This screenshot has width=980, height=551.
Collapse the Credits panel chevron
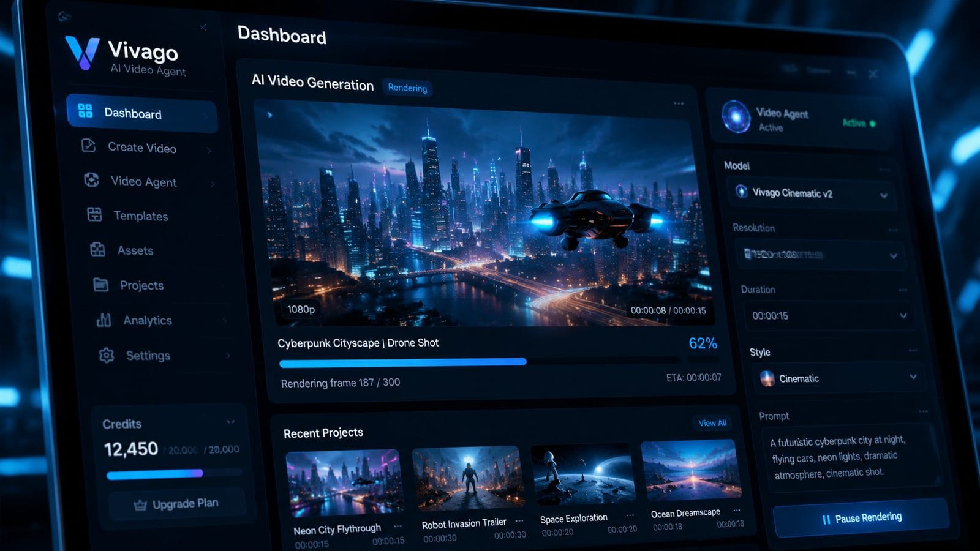coord(231,422)
